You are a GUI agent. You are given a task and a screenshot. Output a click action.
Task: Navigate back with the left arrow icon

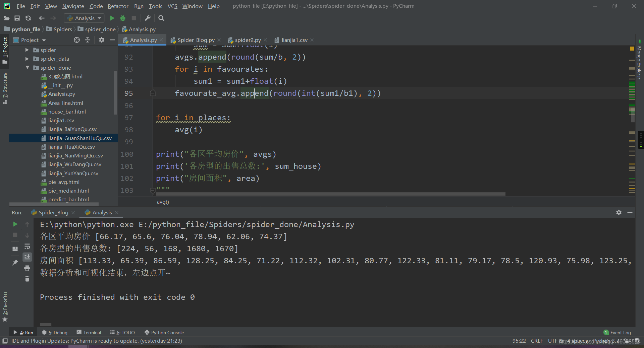tap(42, 18)
